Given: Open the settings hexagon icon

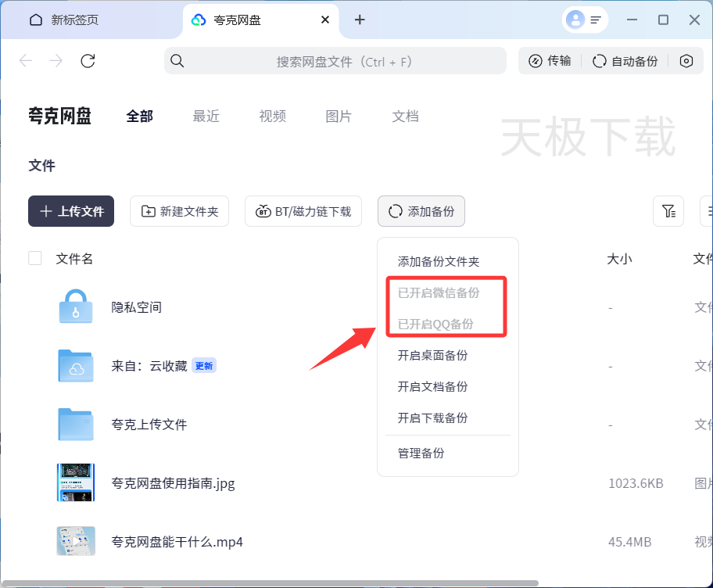Looking at the screenshot, I should (x=686, y=61).
